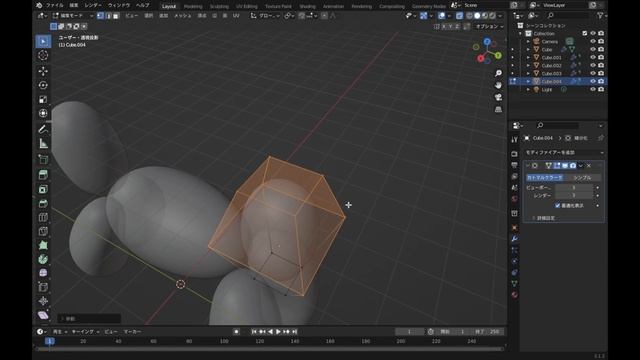Select the Move tool
The width and height of the screenshot is (640, 360).
tap(43, 71)
